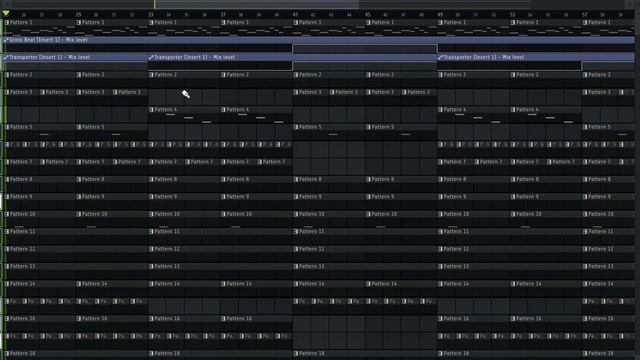Select the Pattern 12 clip title at bar 41

click(311, 249)
